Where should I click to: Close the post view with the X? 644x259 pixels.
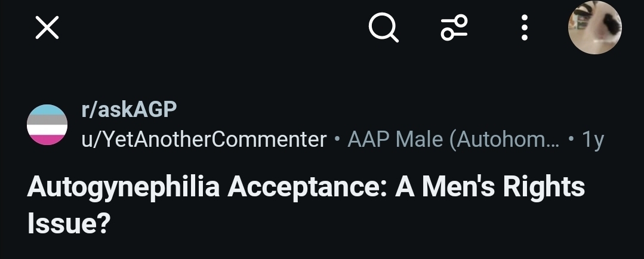click(47, 28)
